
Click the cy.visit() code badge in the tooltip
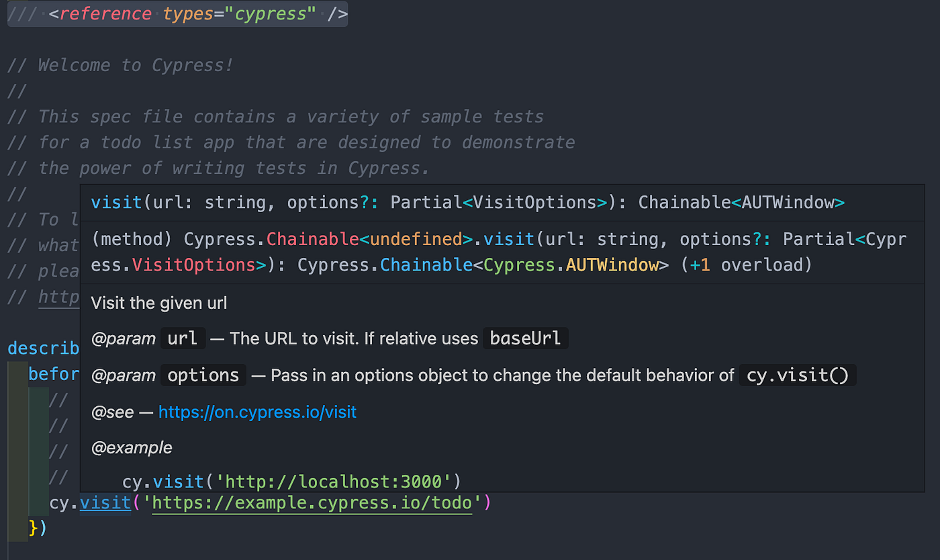(798, 375)
